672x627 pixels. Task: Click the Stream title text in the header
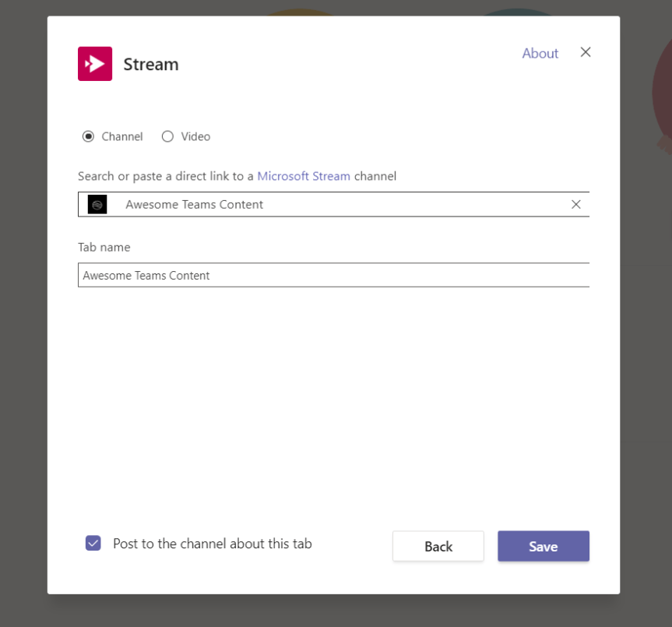click(x=150, y=64)
